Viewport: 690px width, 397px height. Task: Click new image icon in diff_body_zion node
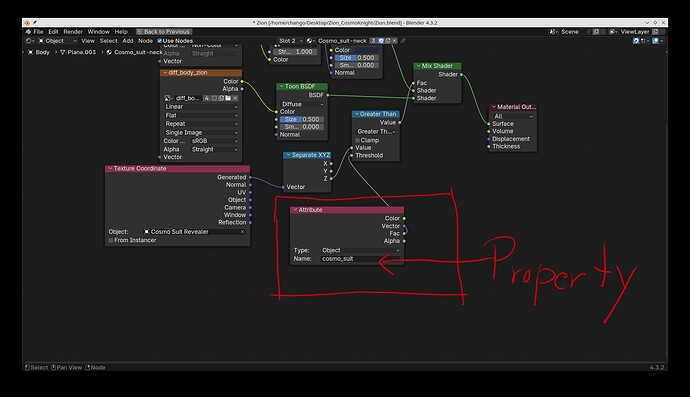(221, 98)
